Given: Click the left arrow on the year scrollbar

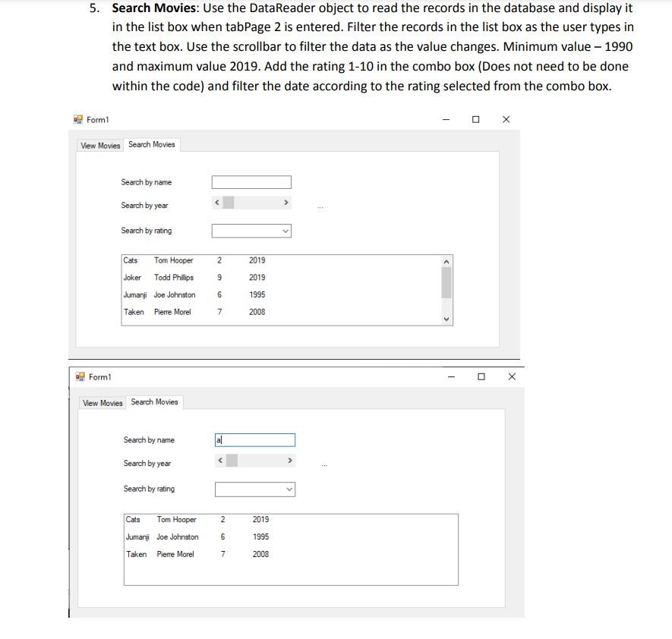Looking at the screenshot, I should (216, 201).
